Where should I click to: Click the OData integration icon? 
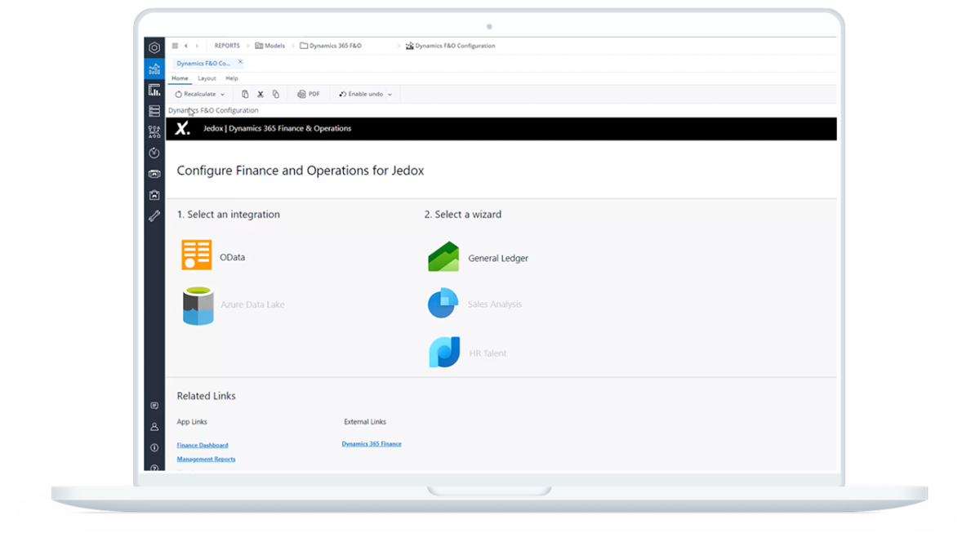[197, 256]
